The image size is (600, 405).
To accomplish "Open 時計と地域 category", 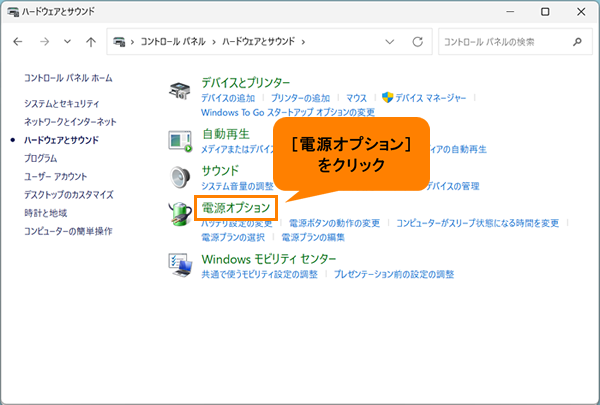I will [46, 213].
